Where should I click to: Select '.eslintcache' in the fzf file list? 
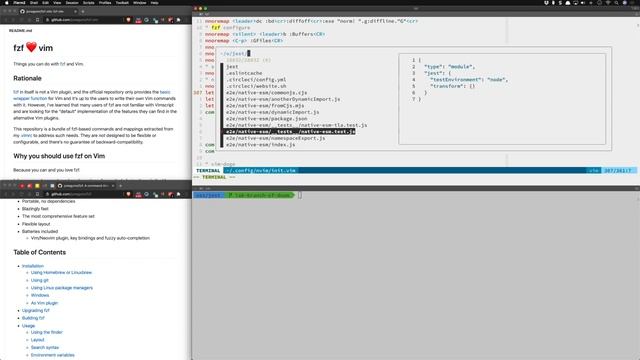click(x=244, y=73)
